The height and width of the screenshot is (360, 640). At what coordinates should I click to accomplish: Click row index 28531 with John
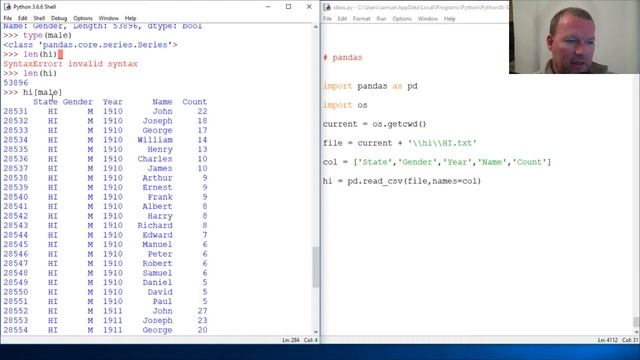(x=16, y=111)
